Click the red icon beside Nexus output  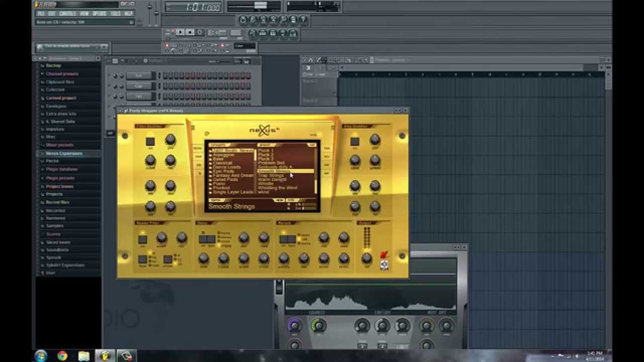384,255
